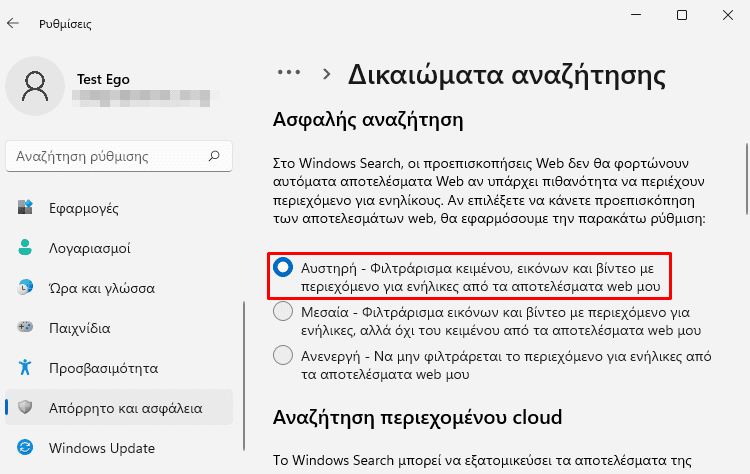Click the Windows Update sync icon

[x=26, y=447]
